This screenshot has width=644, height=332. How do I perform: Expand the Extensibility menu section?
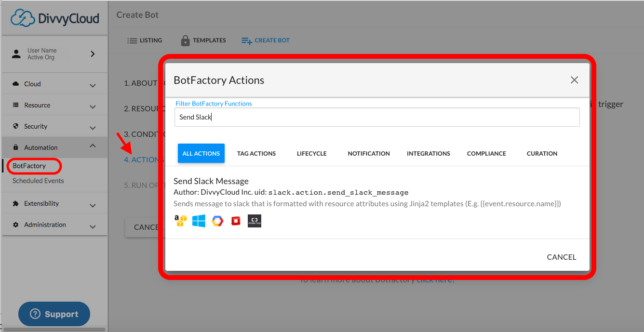(93, 205)
